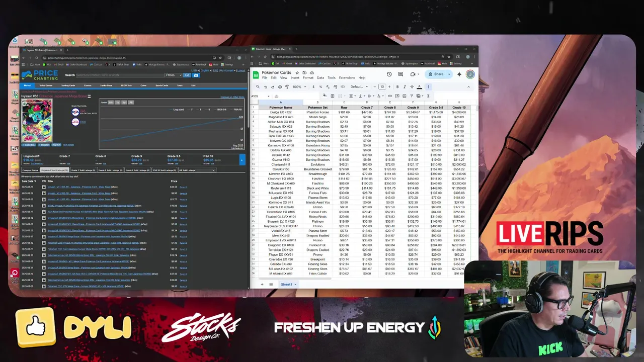Apply percent format in Sheets toolbar
Viewport: 644px width, 362px height.
point(320,87)
